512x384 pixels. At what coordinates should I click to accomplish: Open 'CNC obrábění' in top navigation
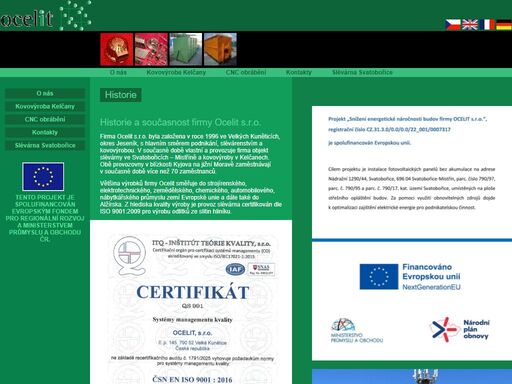tap(246, 72)
